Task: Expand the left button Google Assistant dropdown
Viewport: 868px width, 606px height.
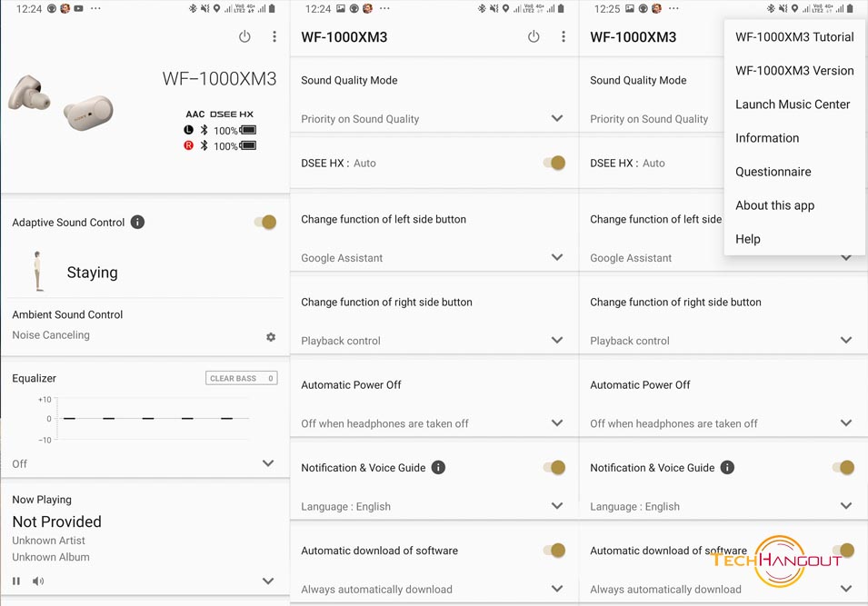Action: [x=557, y=257]
